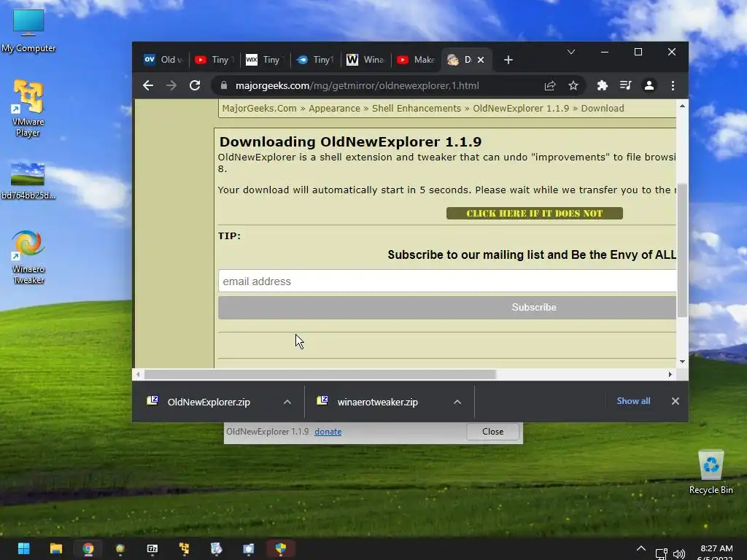Open My Computer desktop icon
Viewport: 747px width, 560px height.
tap(28, 31)
